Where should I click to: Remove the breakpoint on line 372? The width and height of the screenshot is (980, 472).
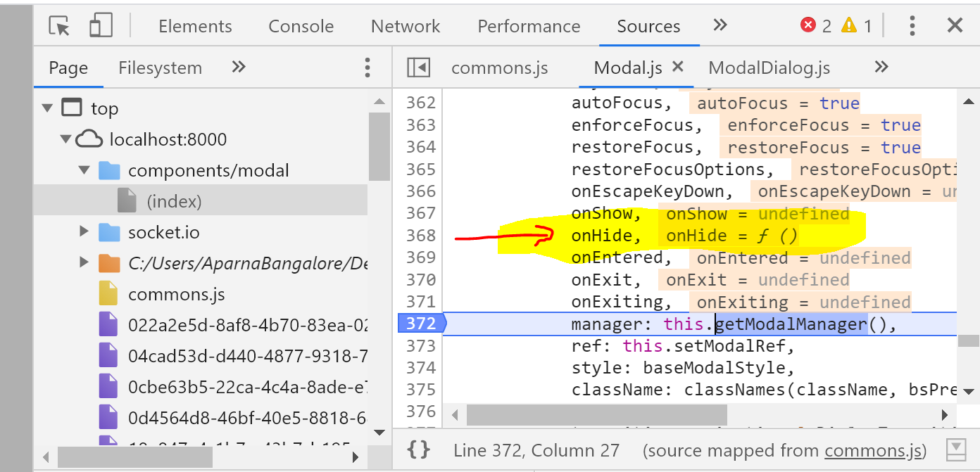point(421,324)
